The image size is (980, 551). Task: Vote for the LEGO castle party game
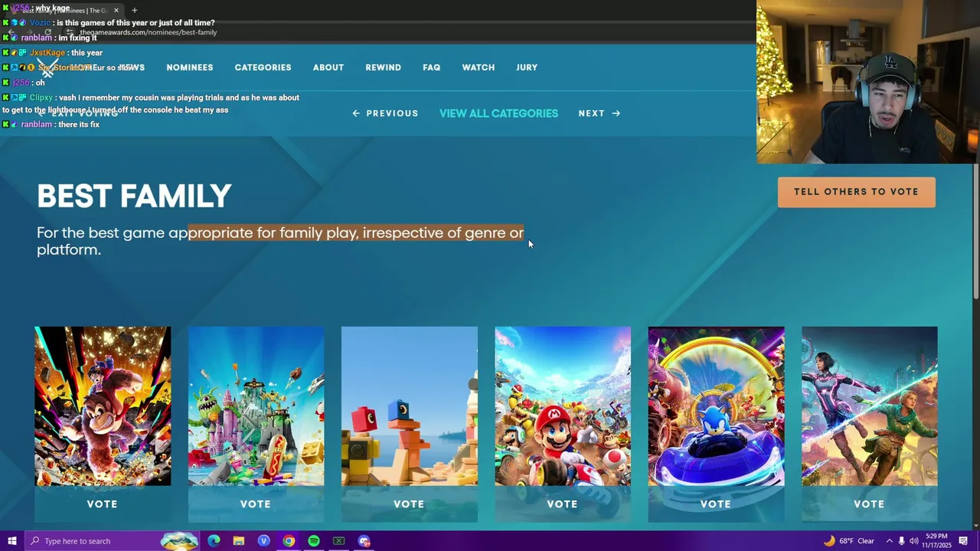point(256,504)
